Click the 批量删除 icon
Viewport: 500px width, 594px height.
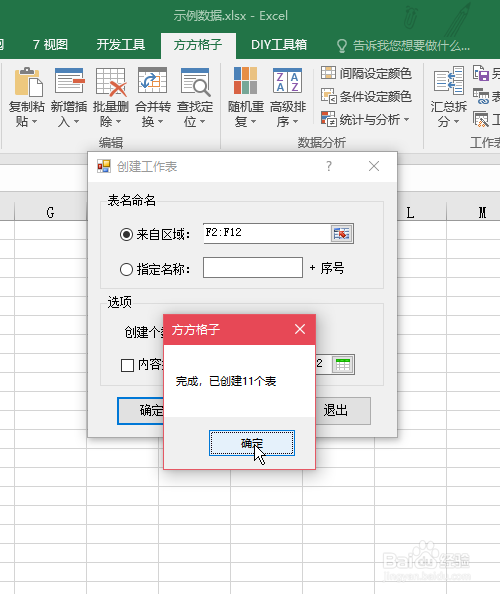point(111,81)
